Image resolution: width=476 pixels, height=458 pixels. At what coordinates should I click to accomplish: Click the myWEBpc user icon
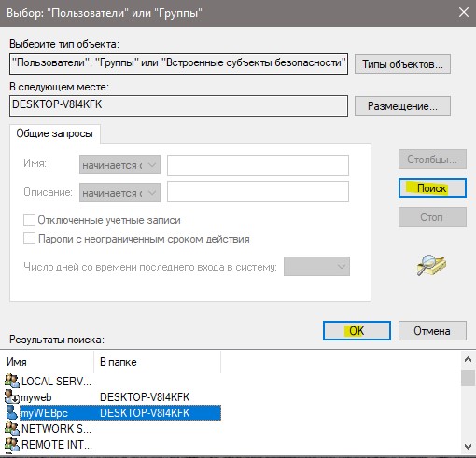pos(12,412)
